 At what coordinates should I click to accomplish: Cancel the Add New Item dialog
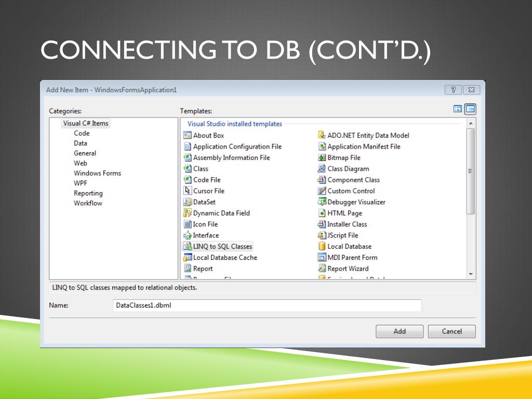[x=451, y=331]
